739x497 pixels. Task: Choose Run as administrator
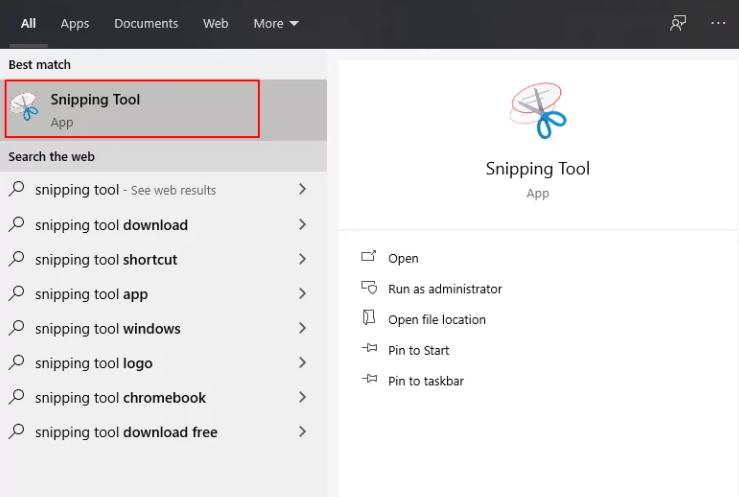[x=445, y=289]
